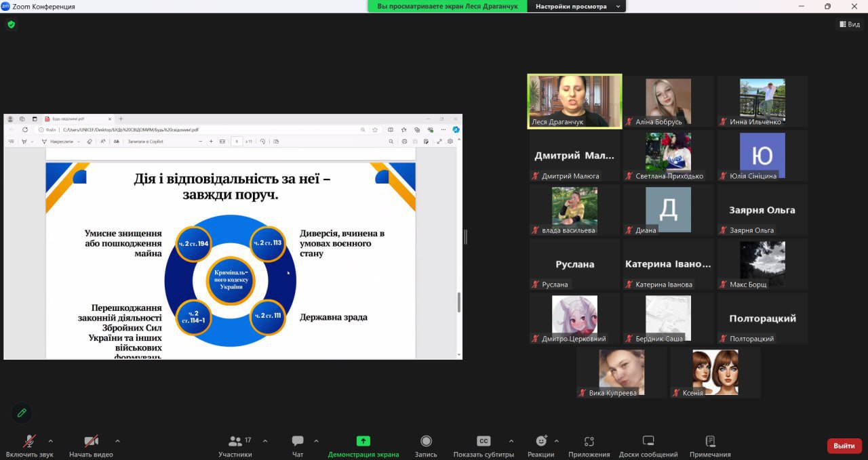Select Вика Купреева's video tile
868x460 pixels.
(622, 372)
